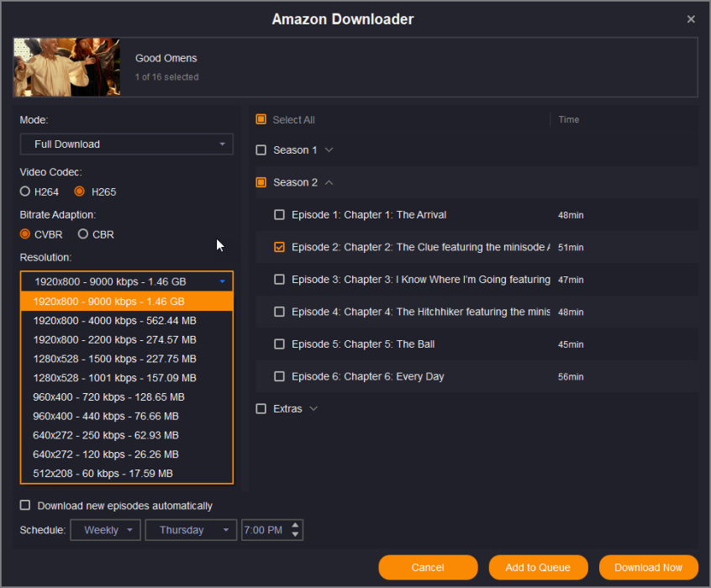Click the '1 of 16 selected' text
The height and width of the screenshot is (588, 711).
pos(167,77)
